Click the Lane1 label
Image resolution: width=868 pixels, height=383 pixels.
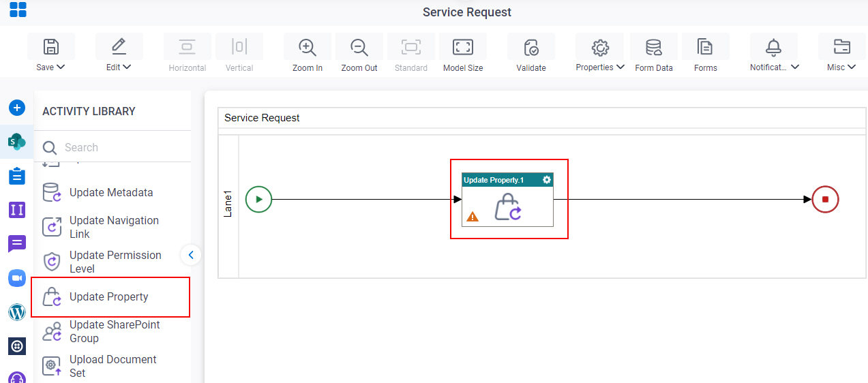click(x=228, y=204)
